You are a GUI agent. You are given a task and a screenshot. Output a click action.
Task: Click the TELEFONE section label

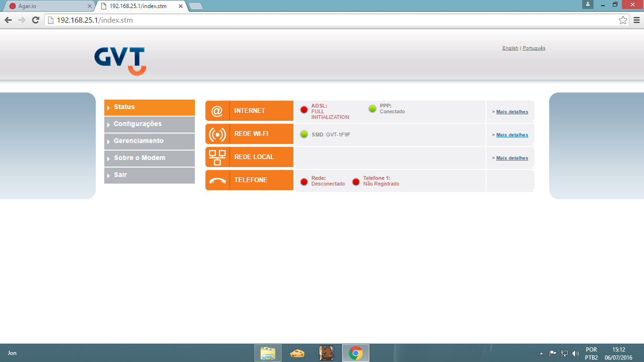click(x=251, y=180)
